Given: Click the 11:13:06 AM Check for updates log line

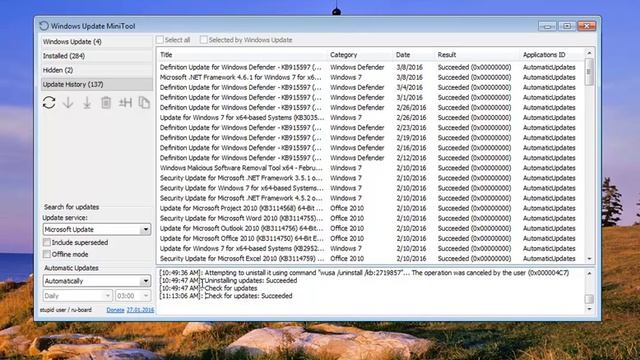Looking at the screenshot, I should click(226, 296).
